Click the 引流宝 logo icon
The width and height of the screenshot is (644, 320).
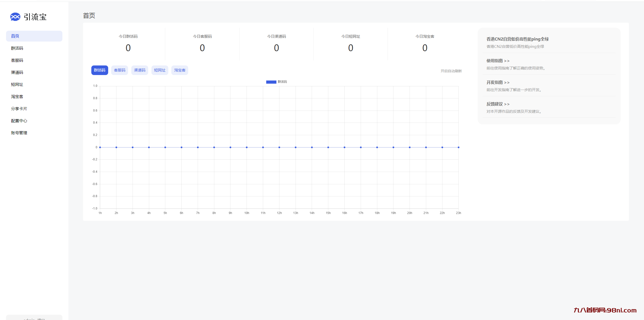click(12, 17)
